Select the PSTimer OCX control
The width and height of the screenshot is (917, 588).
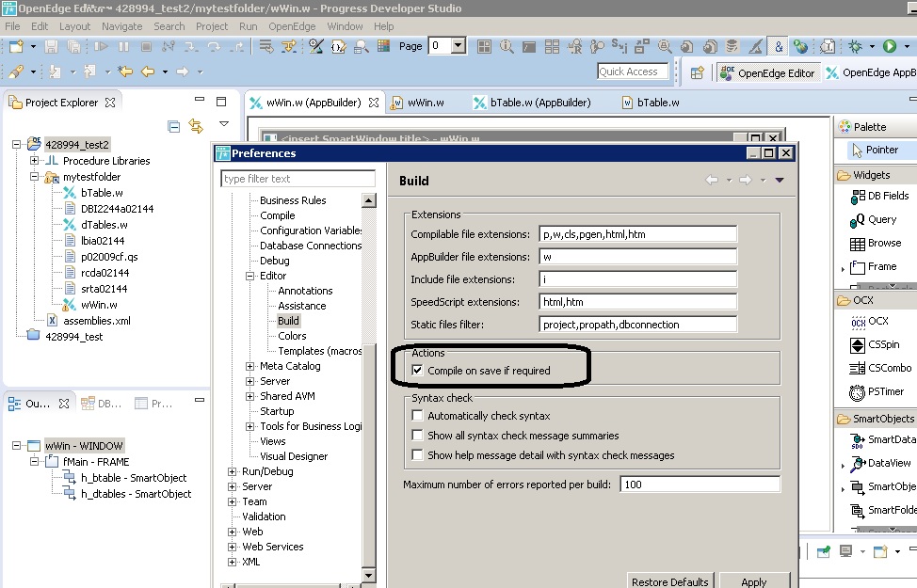[x=877, y=390]
